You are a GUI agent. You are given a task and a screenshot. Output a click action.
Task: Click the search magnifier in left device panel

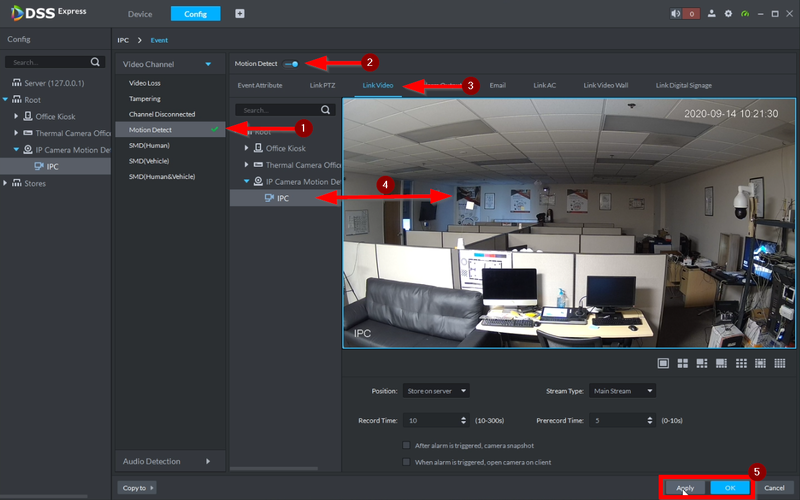96,62
